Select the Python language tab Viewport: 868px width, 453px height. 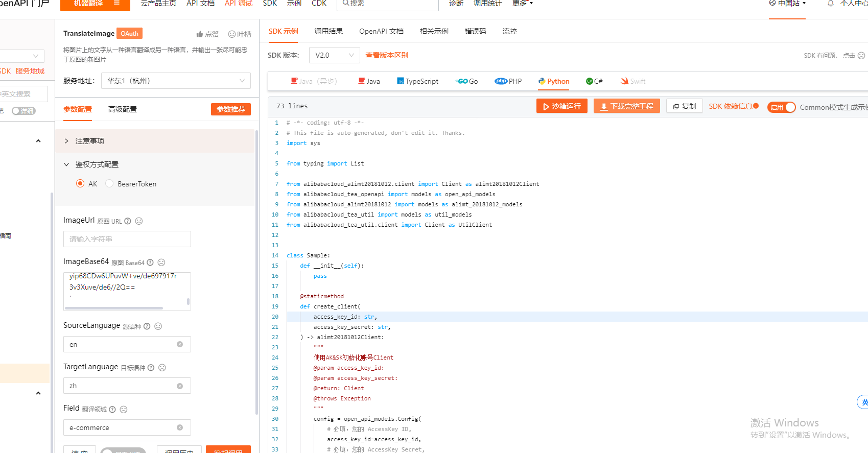coord(554,81)
